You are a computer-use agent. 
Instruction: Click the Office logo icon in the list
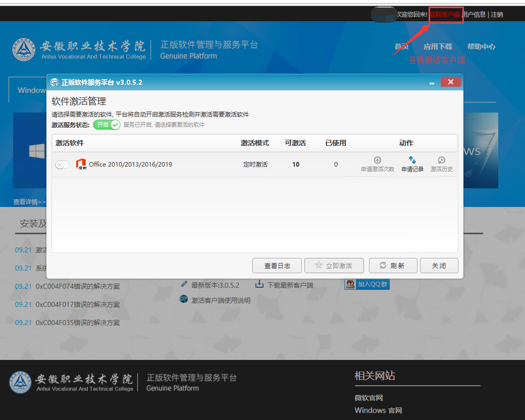[81, 164]
